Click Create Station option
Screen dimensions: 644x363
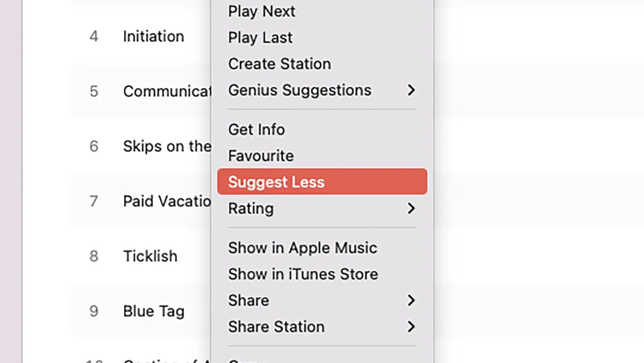tap(279, 64)
